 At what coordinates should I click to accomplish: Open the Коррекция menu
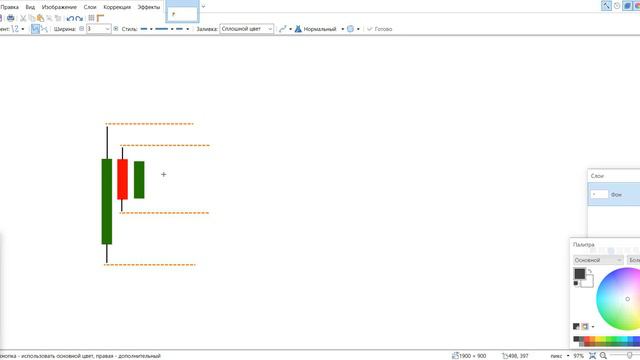(117, 7)
